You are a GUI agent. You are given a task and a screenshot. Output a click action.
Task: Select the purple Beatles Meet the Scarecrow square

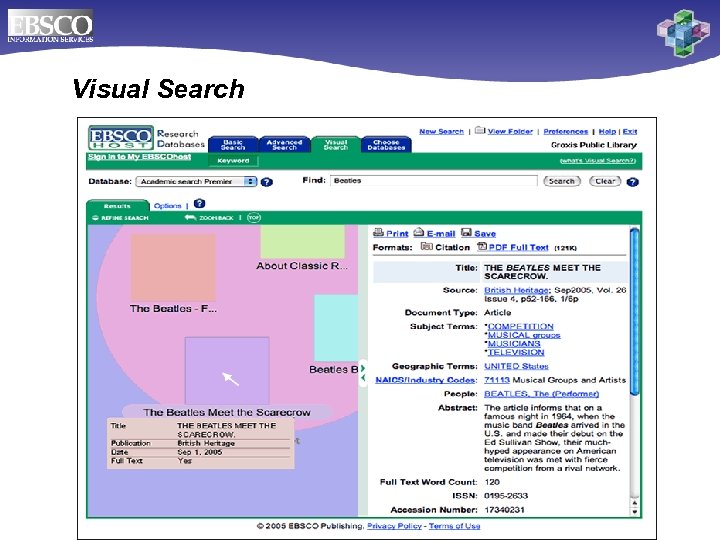[x=227, y=371]
